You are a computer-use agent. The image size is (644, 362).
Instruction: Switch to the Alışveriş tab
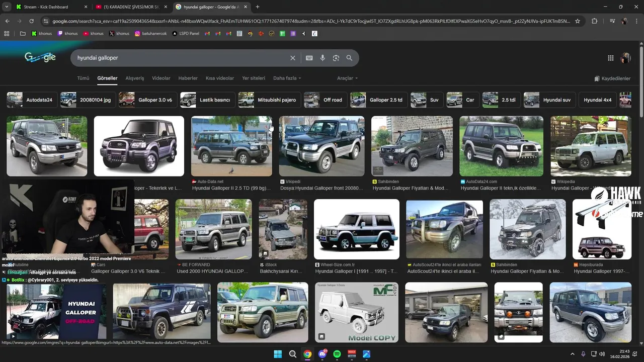tap(135, 78)
